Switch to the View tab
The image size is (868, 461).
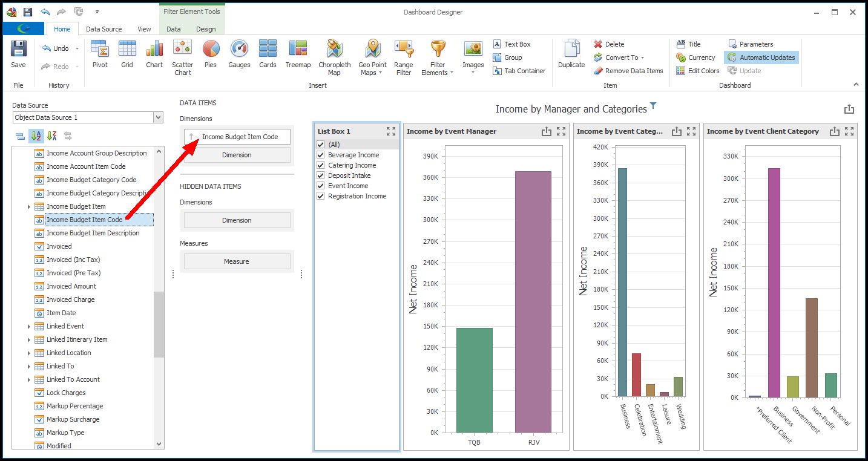[144, 29]
